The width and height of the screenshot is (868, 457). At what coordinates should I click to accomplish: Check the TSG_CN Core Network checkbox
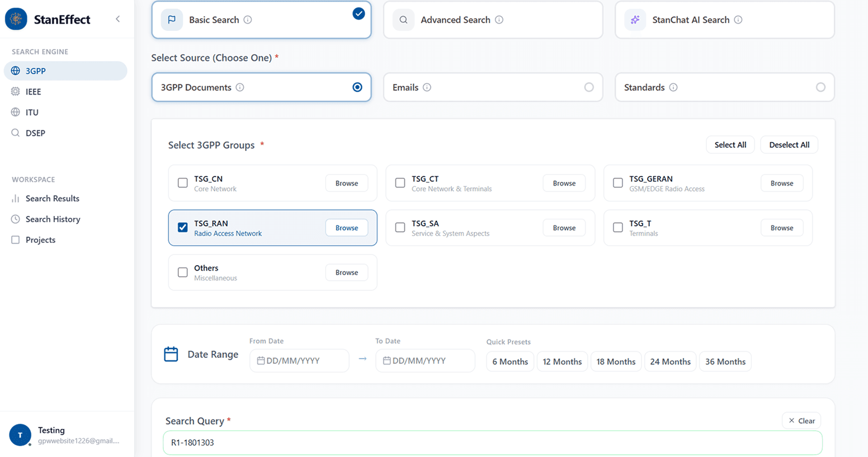183,183
